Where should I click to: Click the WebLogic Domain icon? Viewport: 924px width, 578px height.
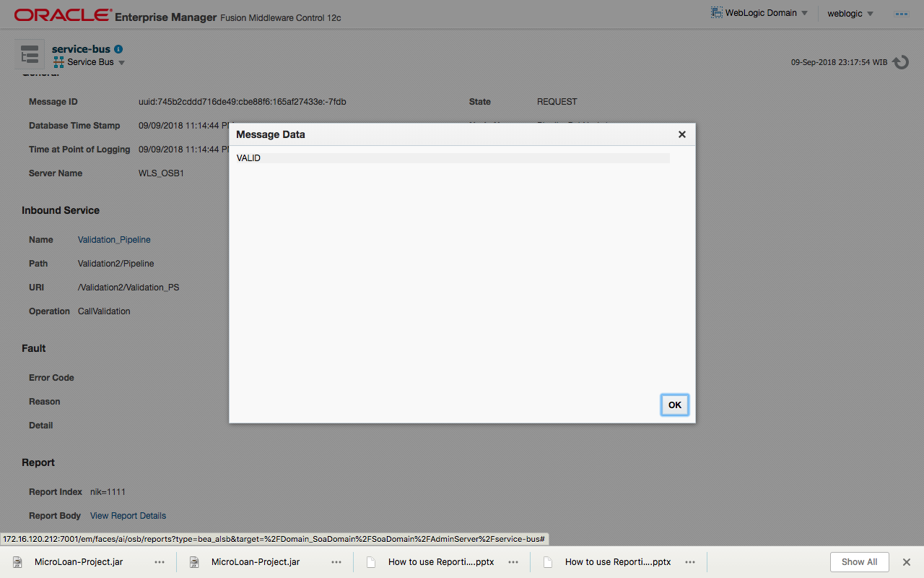click(717, 13)
